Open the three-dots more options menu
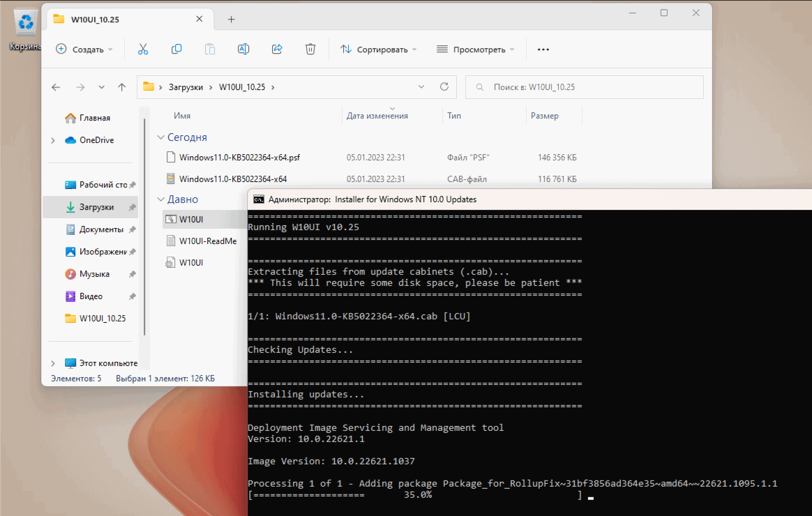 tap(543, 50)
